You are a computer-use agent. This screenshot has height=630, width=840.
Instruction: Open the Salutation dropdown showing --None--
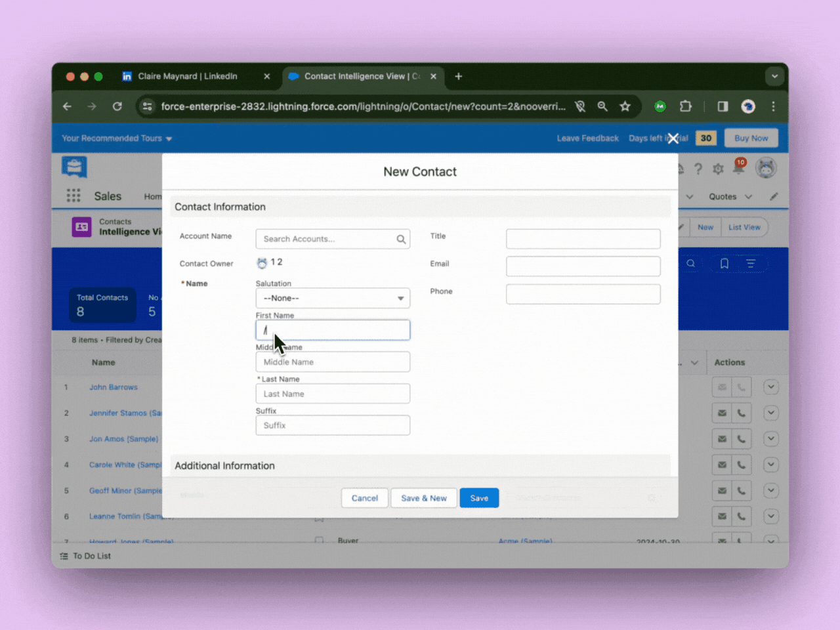(332, 298)
